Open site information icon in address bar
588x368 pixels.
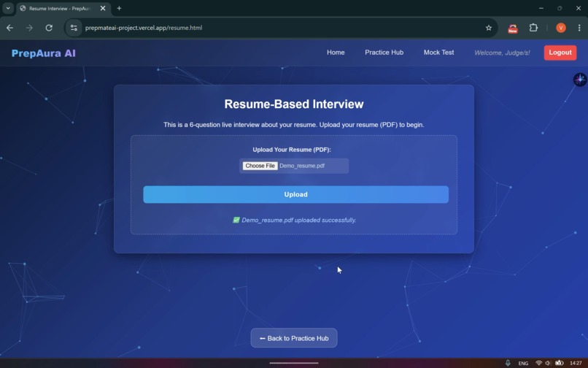(74, 28)
